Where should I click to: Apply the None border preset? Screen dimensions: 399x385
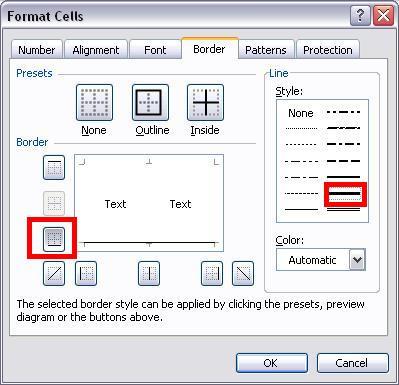(x=94, y=103)
